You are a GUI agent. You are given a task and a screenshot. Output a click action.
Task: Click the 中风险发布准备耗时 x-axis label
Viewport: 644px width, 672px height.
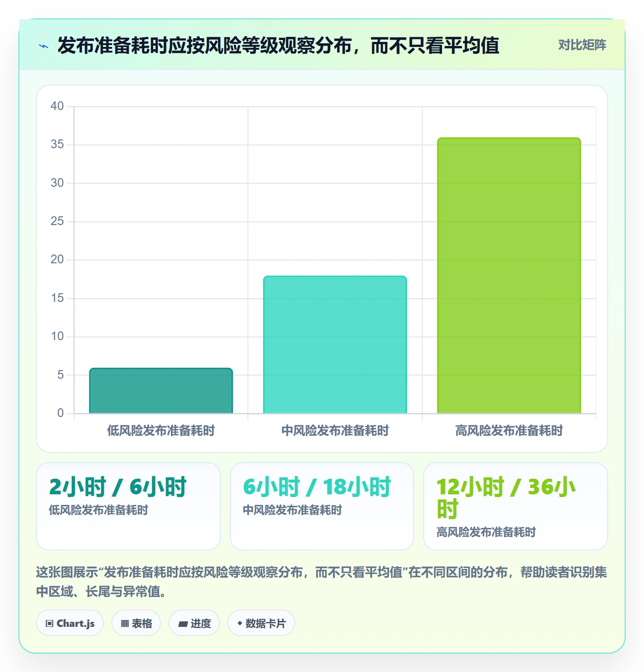pos(335,431)
